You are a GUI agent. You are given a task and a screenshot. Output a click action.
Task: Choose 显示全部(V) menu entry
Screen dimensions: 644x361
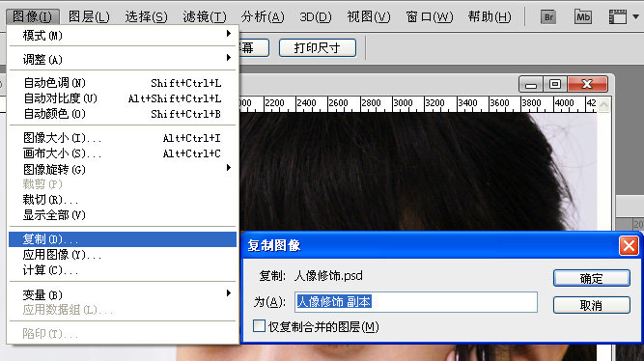[123, 215]
